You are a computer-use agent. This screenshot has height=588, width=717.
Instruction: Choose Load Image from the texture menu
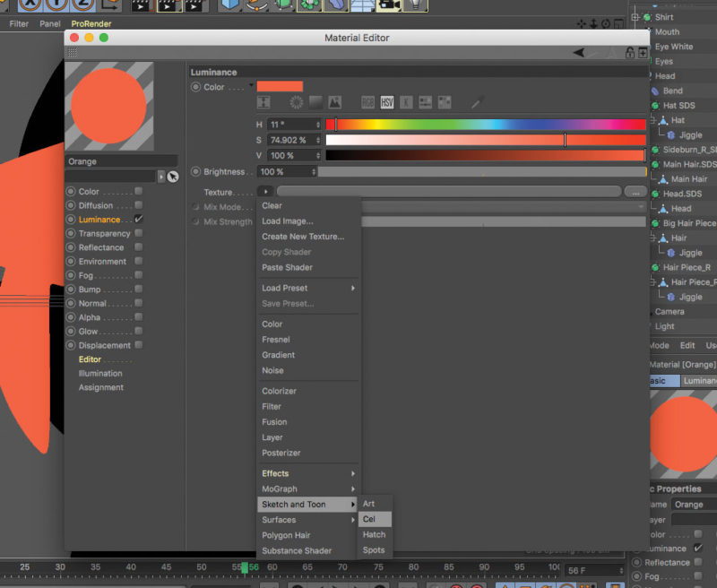287,220
